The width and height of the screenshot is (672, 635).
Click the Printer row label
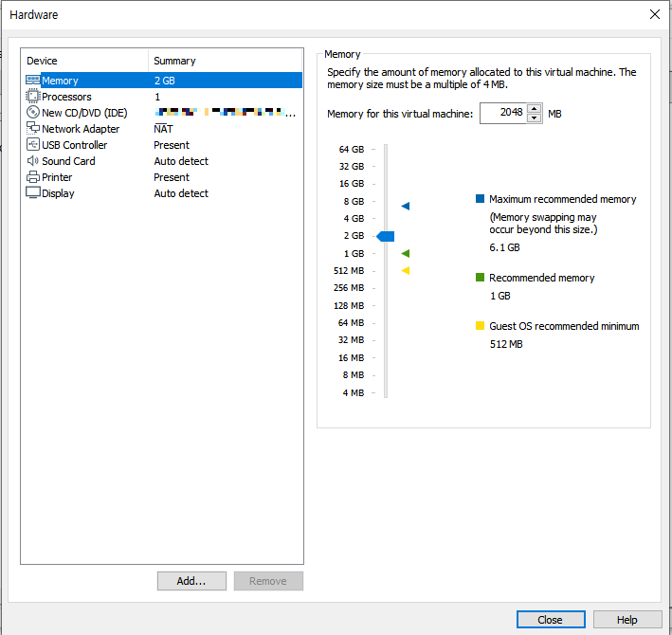(57, 177)
